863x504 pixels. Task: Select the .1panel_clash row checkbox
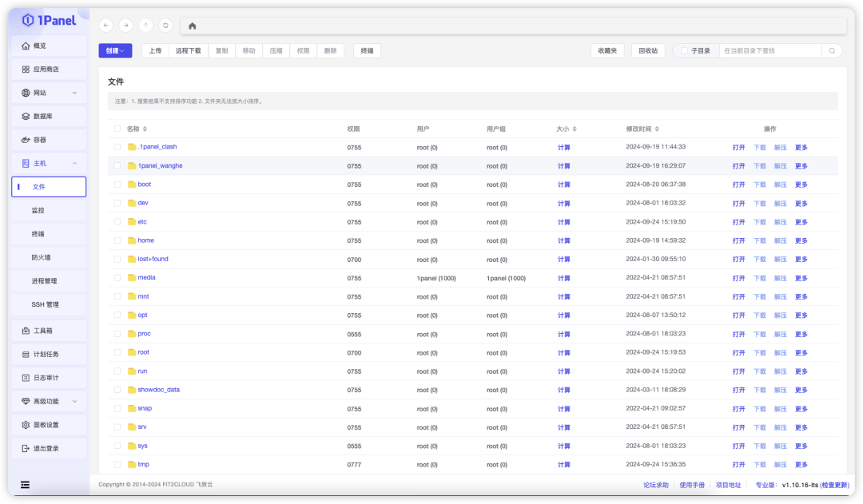click(x=117, y=147)
